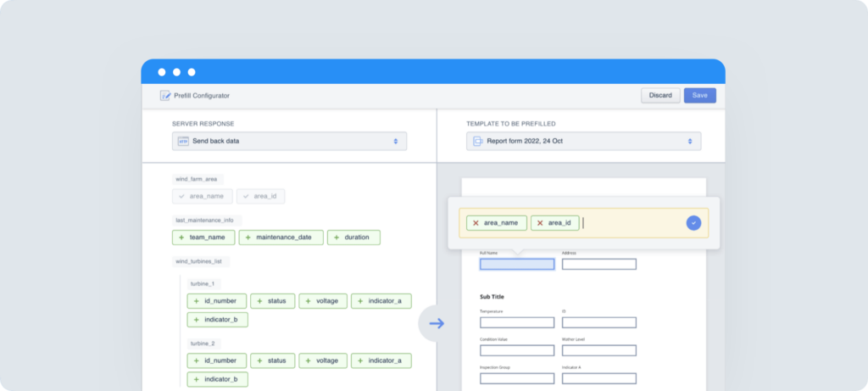868x391 pixels.
Task: Open the Report form 2022 template dropdown
Action: (583, 141)
